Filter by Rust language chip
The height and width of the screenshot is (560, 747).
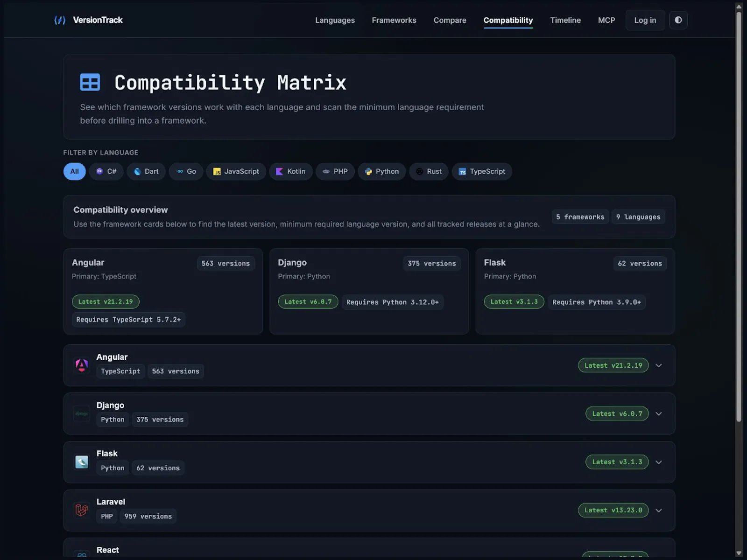click(x=429, y=171)
